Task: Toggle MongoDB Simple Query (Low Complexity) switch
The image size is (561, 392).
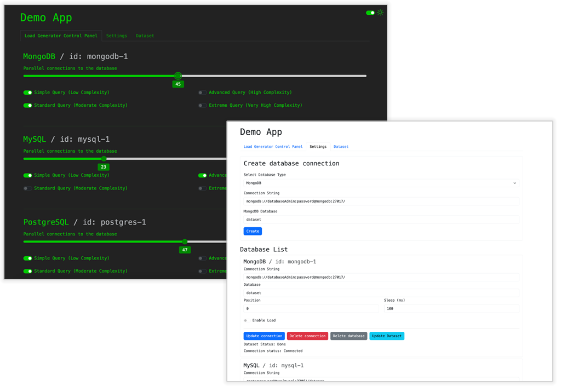Action: coord(27,93)
